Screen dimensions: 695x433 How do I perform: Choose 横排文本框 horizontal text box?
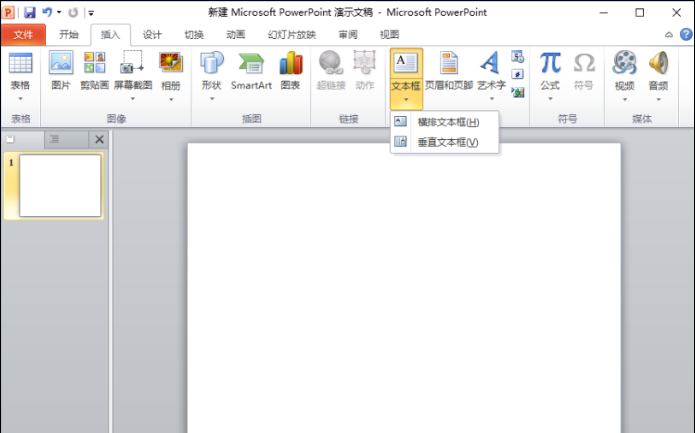[447, 122]
